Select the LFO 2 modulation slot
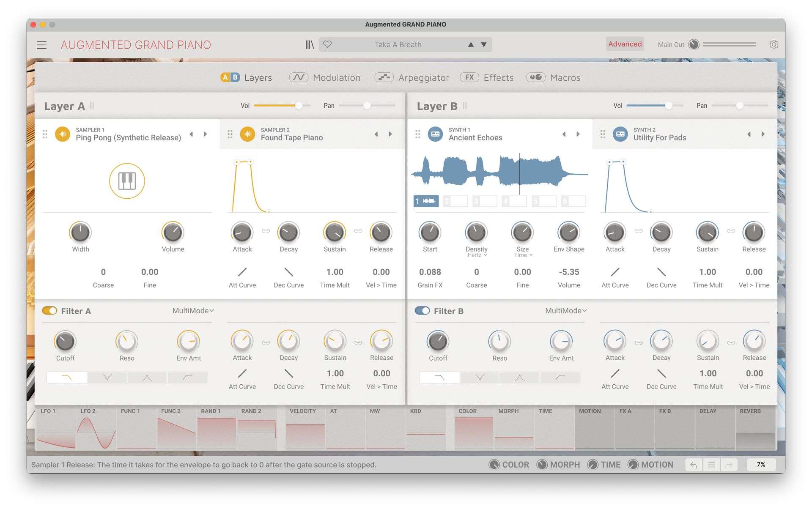Image resolution: width=812 pixels, height=509 pixels. 96,428
